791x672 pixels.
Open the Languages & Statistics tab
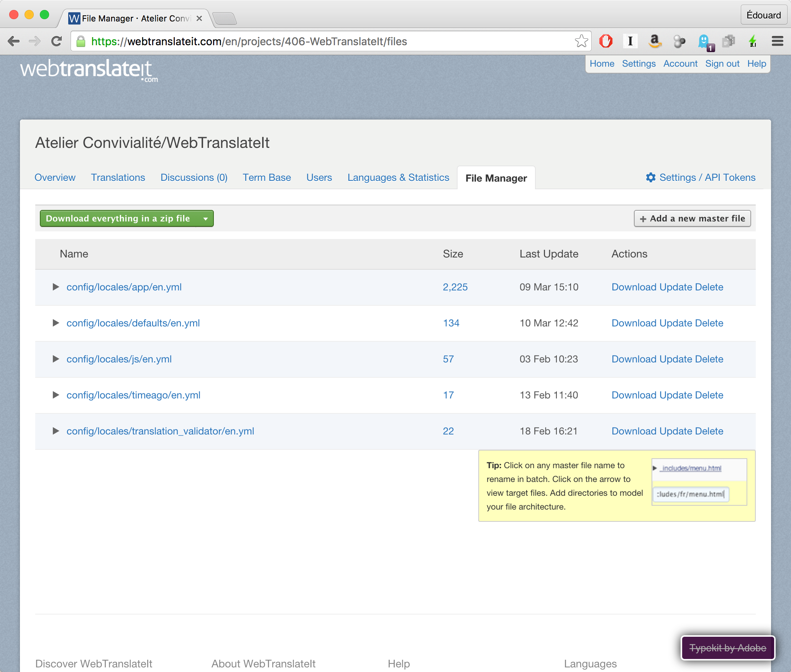pyautogui.click(x=398, y=177)
